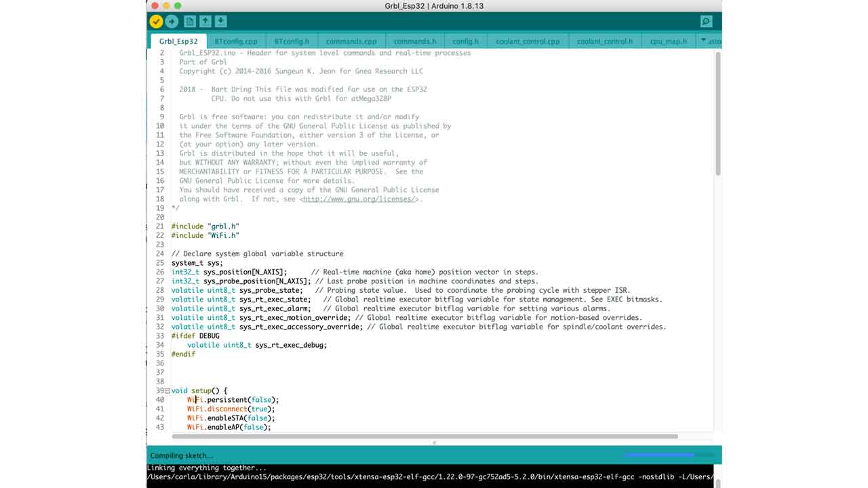Image resolution: width=868 pixels, height=488 pixels.
Task: Click 'WiFi.enableSTA(false);' line
Action: pos(231,419)
